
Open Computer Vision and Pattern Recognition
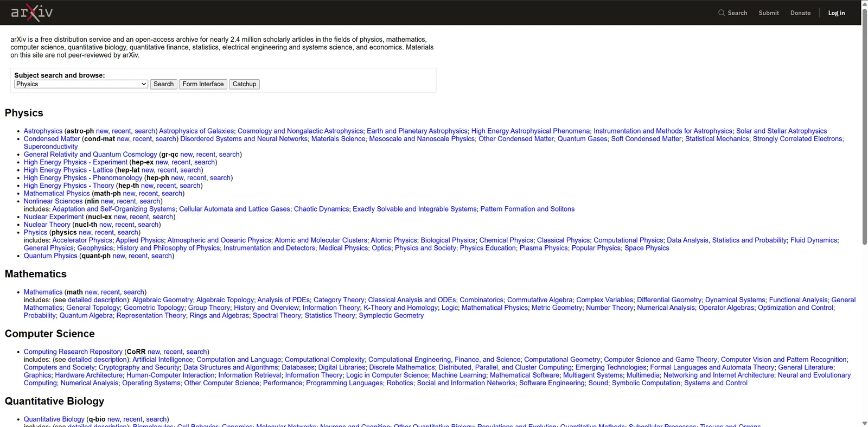pos(783,360)
